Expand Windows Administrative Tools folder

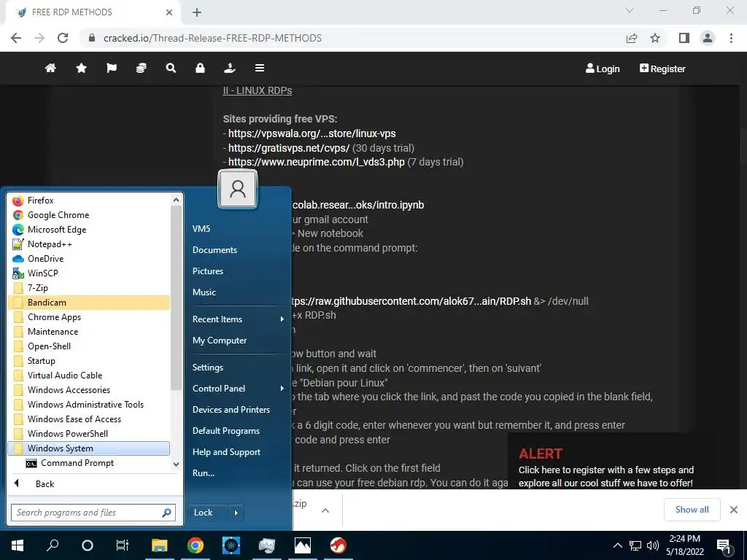point(88,404)
